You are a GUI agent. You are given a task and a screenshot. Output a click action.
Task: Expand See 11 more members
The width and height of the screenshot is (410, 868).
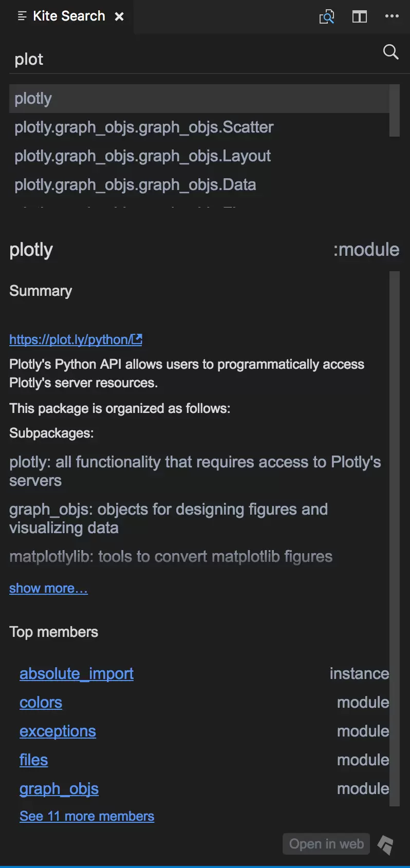coord(87,816)
